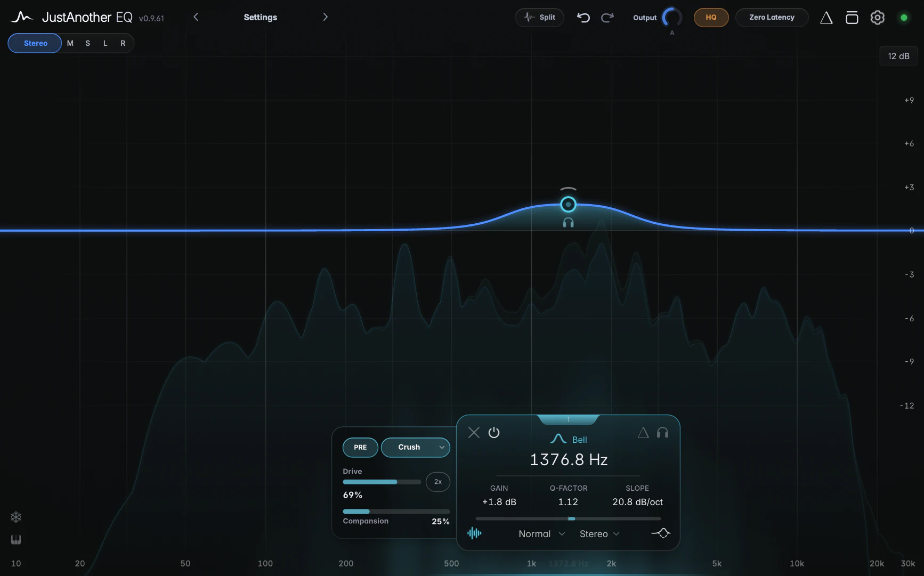Remove band with the X icon

coord(474,432)
